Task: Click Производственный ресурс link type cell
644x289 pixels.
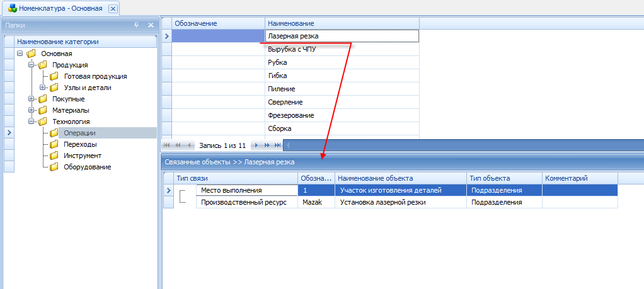Action: click(x=247, y=202)
